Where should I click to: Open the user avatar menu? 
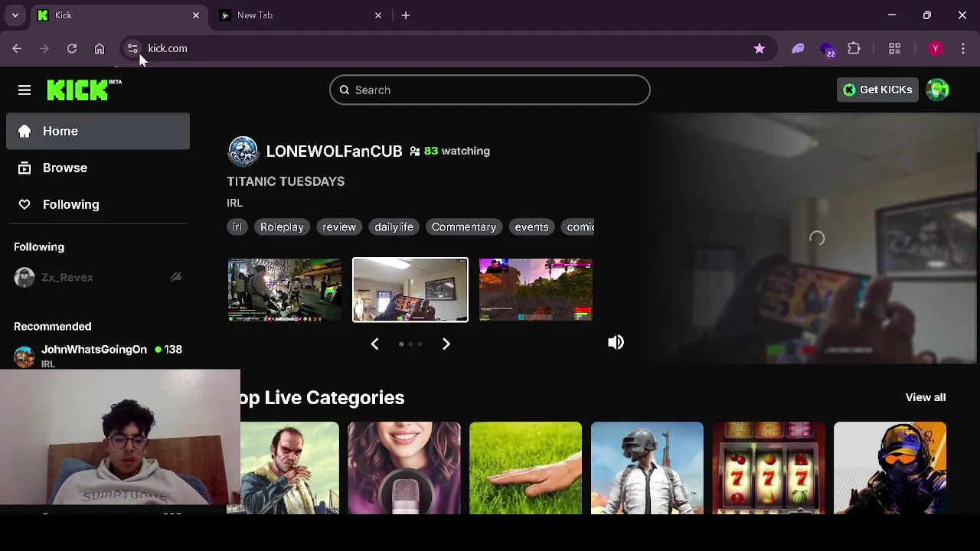tap(937, 90)
